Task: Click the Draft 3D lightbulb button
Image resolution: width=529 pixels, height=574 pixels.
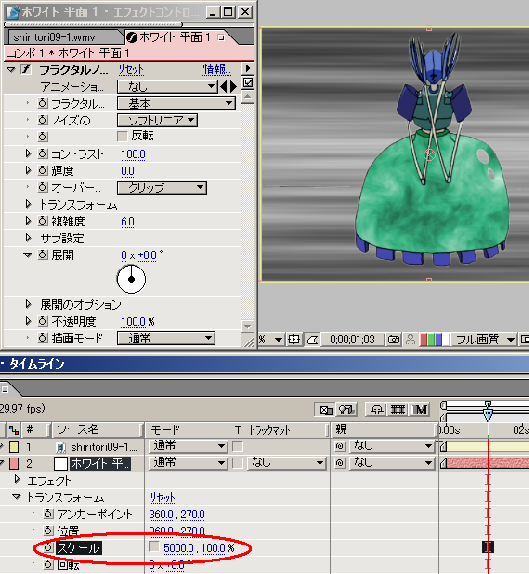Action: tap(346, 409)
